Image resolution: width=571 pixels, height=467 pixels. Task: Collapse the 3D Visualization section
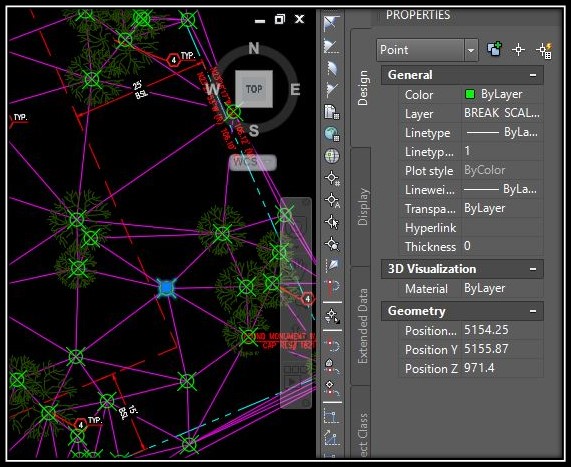coord(533,269)
